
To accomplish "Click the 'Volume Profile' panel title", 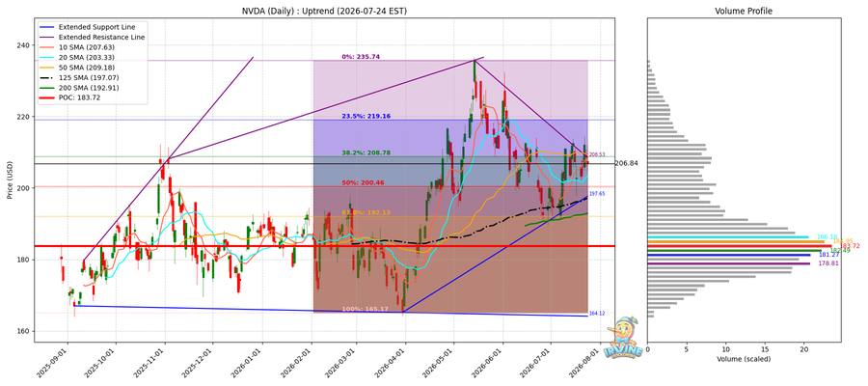I will (744, 11).
